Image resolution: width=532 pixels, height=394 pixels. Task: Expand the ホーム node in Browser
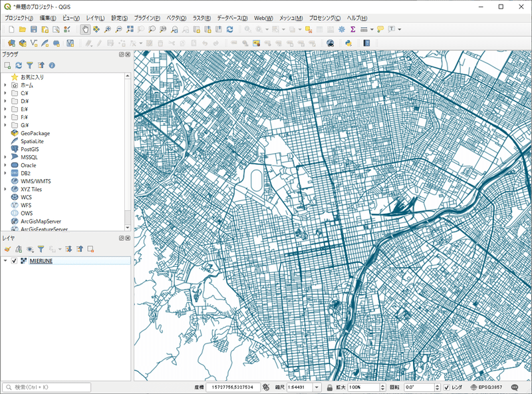[x=5, y=85]
